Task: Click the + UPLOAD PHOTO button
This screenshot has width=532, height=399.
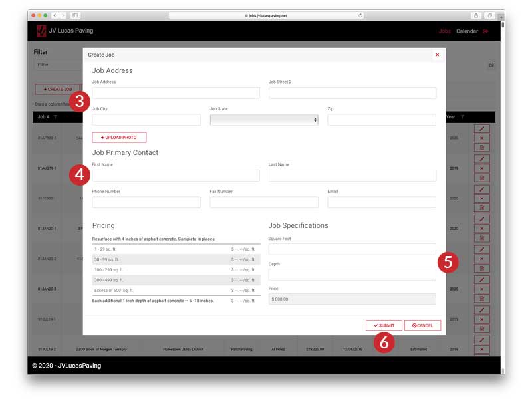Action: pyautogui.click(x=118, y=137)
